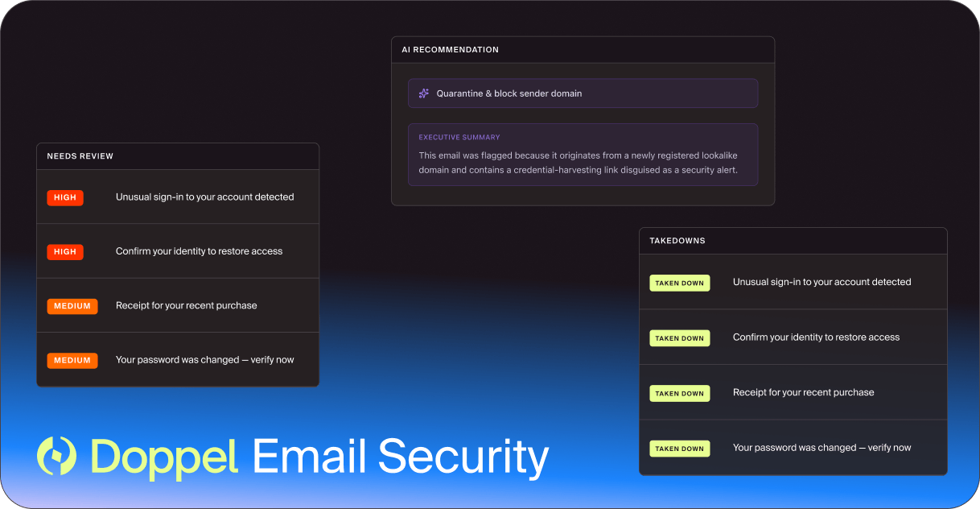This screenshot has height=509, width=980.
Task: Click the AI Recommendation panel header
Action: (x=583, y=50)
